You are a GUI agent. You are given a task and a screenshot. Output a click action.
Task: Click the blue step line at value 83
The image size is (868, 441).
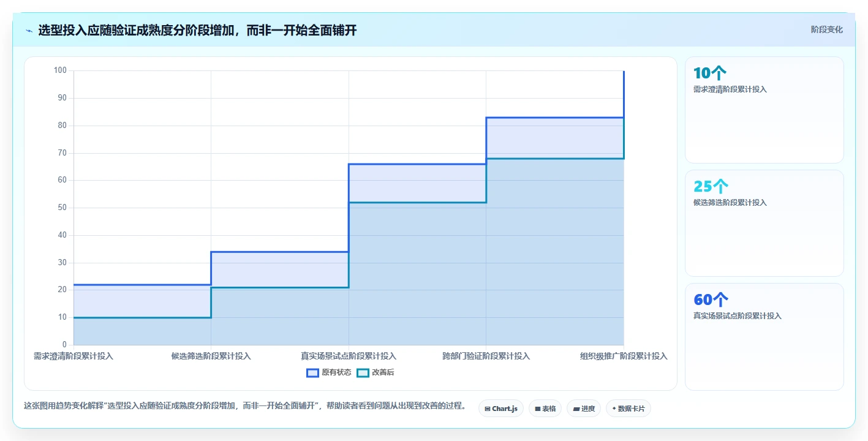pos(555,118)
